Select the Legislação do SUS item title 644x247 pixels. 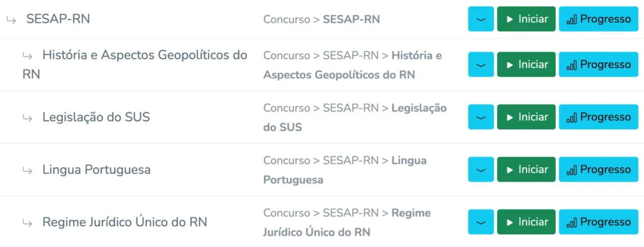tap(96, 117)
